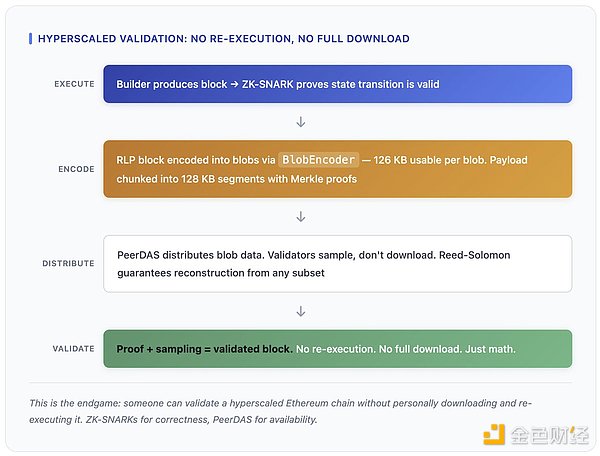The height and width of the screenshot is (456, 600).
Task: Select the EXECUTE step label
Action: pyautogui.click(x=74, y=84)
